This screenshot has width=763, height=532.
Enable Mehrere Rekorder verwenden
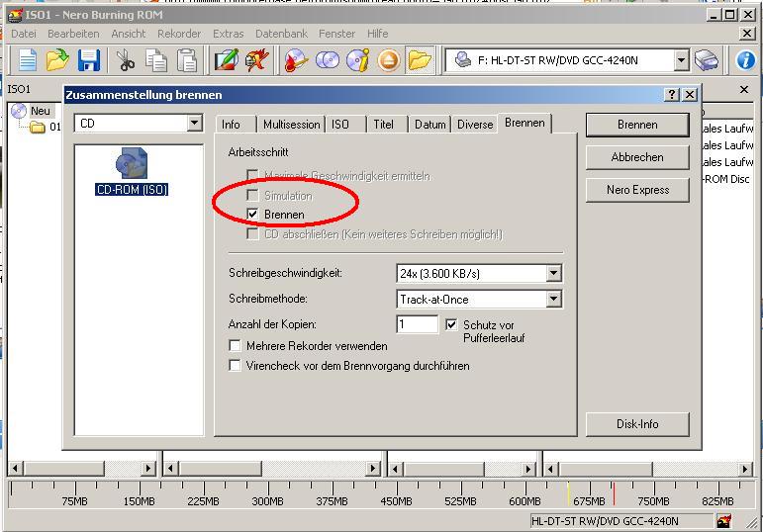[235, 346]
